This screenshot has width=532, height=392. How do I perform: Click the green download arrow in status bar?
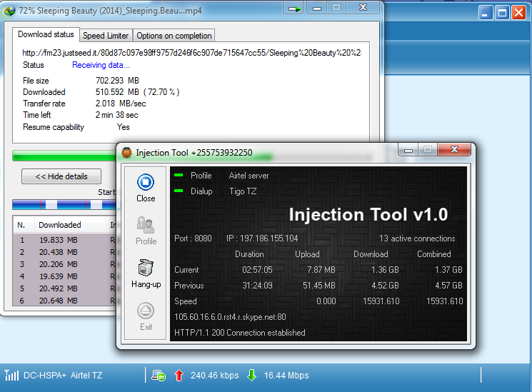coord(251,375)
